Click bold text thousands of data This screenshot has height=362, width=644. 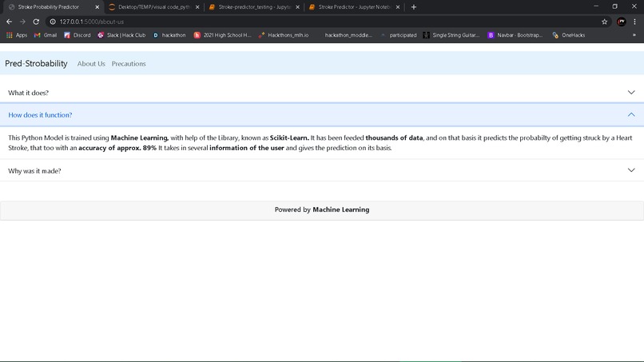[394, 138]
